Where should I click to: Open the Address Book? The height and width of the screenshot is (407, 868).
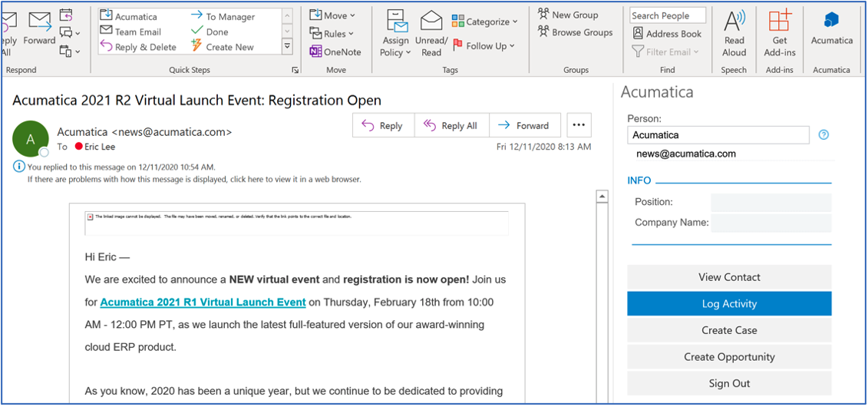click(667, 34)
